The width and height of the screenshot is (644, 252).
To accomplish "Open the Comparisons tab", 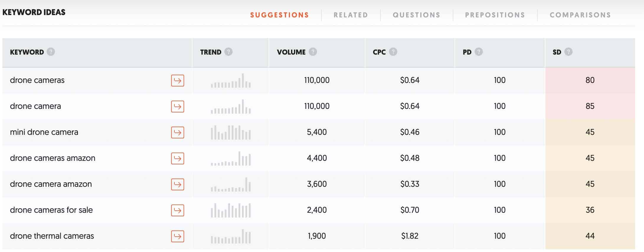I will click(x=580, y=15).
